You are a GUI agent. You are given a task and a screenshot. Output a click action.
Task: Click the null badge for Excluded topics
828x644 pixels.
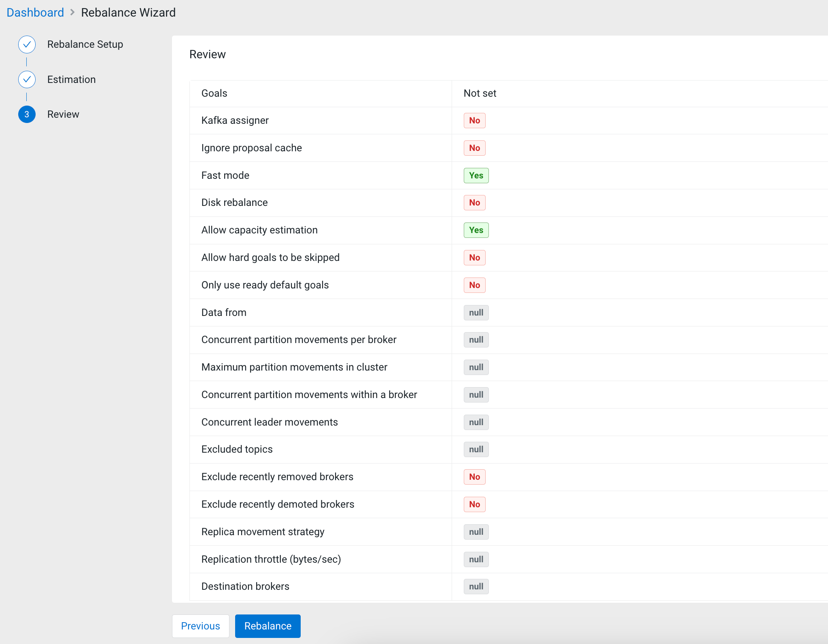[476, 449]
